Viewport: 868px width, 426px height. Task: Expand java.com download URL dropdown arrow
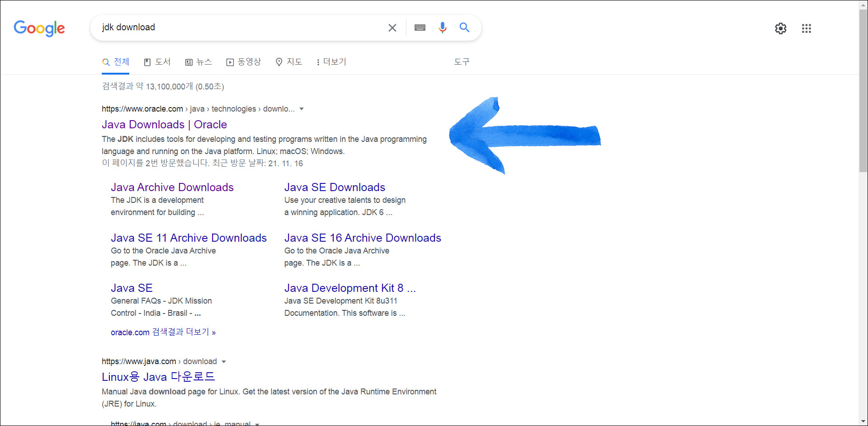pyautogui.click(x=224, y=361)
